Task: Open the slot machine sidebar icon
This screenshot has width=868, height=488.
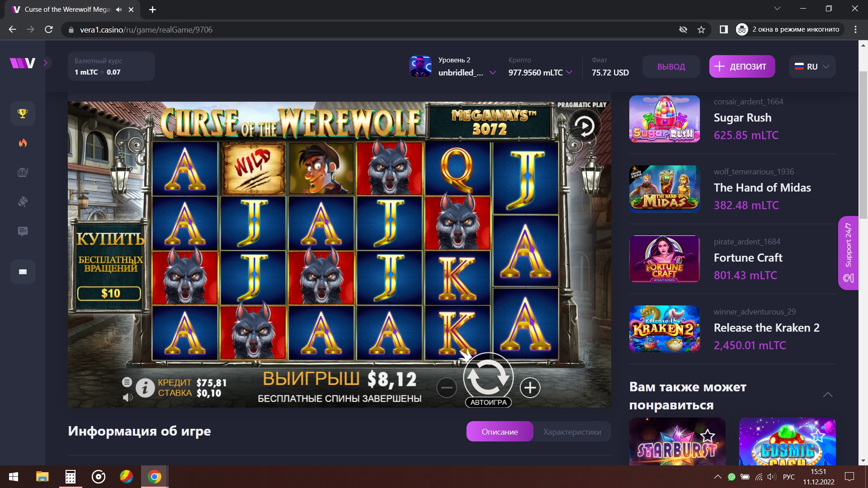Action: coord(23,172)
